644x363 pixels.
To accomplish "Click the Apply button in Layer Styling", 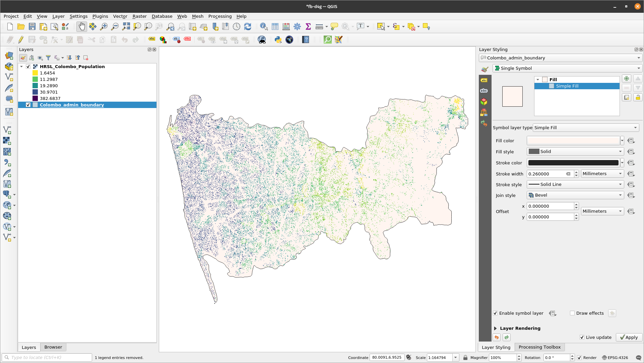I will pos(629,337).
